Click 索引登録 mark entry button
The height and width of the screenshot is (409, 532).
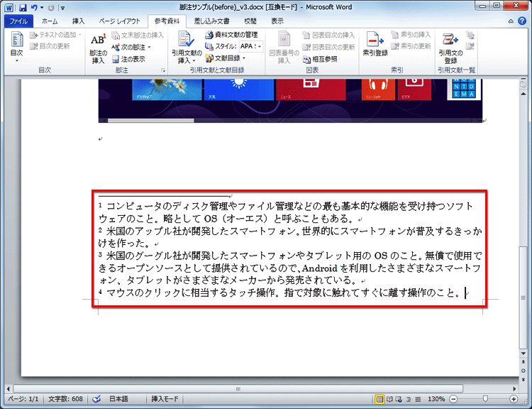click(375, 44)
